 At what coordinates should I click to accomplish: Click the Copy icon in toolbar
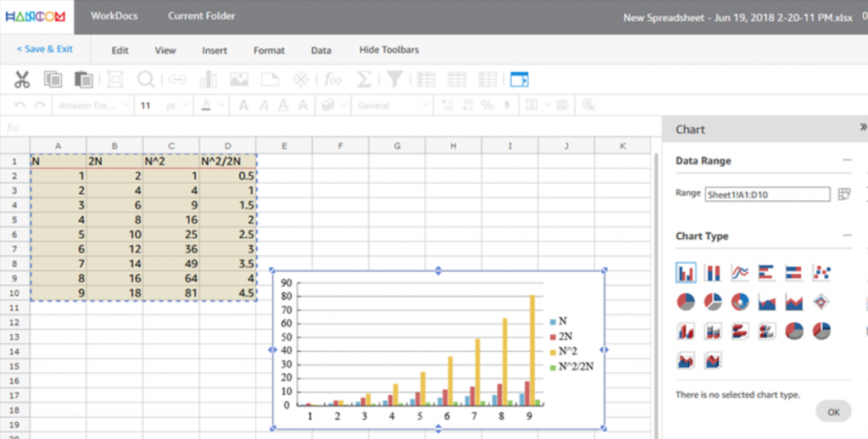click(53, 80)
